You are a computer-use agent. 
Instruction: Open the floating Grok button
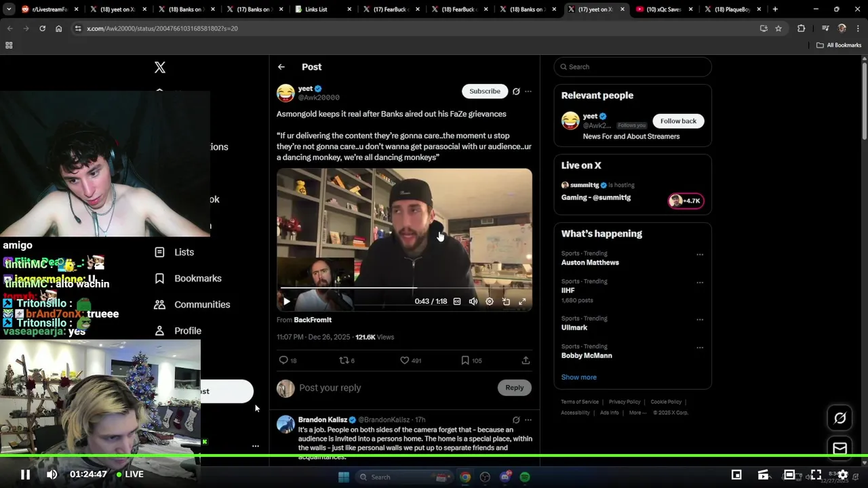click(840, 418)
